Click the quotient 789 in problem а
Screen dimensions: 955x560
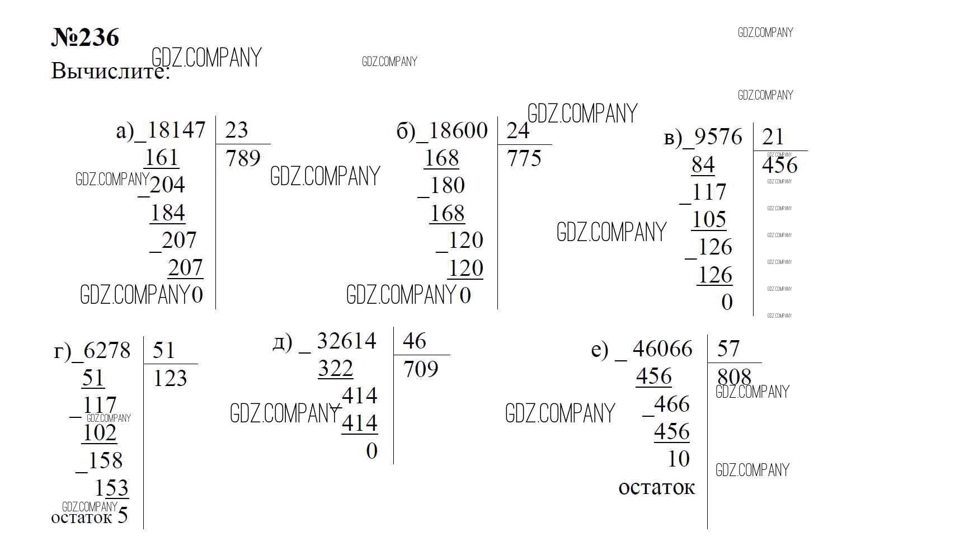point(243,158)
